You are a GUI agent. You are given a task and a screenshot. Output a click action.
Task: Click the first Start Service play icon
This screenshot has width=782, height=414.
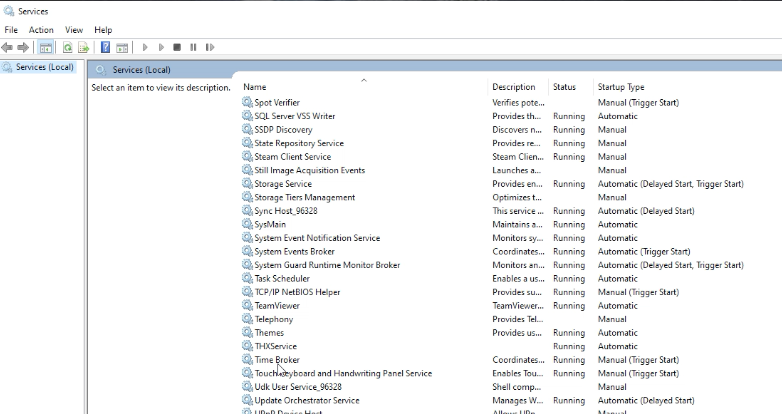tap(145, 47)
